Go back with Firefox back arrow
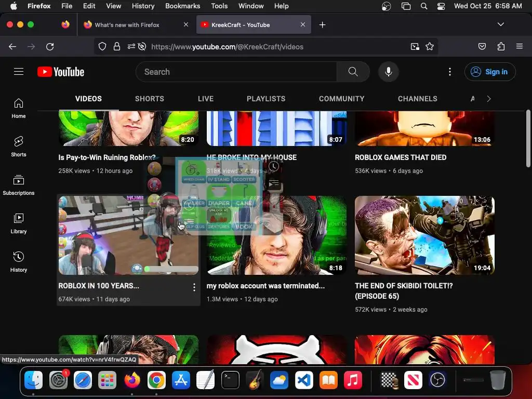The height and width of the screenshot is (399, 532). [12, 46]
